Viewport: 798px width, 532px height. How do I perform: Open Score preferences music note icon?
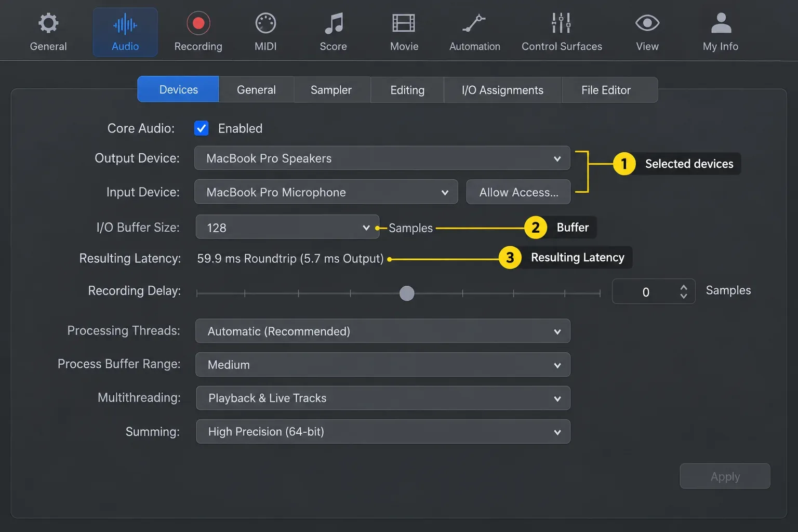pos(334,23)
